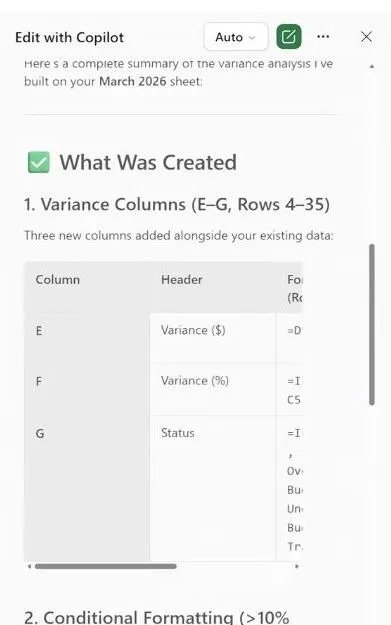
Task: Click the vertical scrollbar thumb of the pane
Action: point(372,324)
